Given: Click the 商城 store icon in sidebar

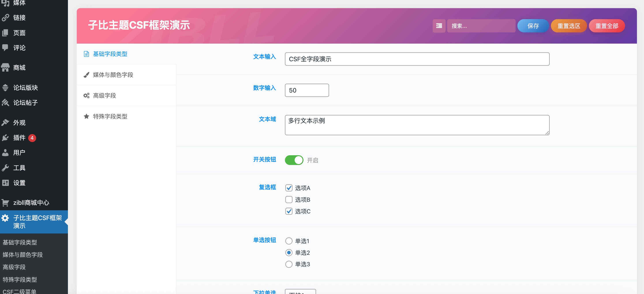Looking at the screenshot, I should pos(5,67).
